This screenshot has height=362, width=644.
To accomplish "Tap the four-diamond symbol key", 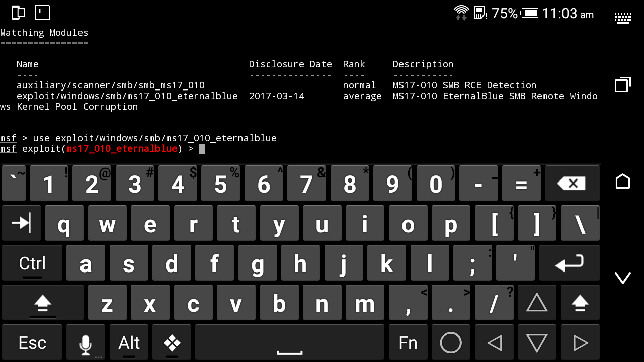I will [172, 342].
